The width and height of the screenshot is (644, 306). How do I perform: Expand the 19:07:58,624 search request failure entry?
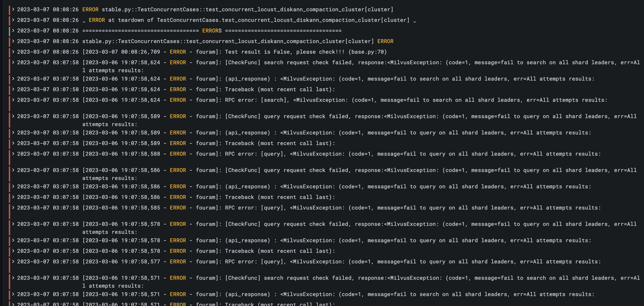coord(13,62)
